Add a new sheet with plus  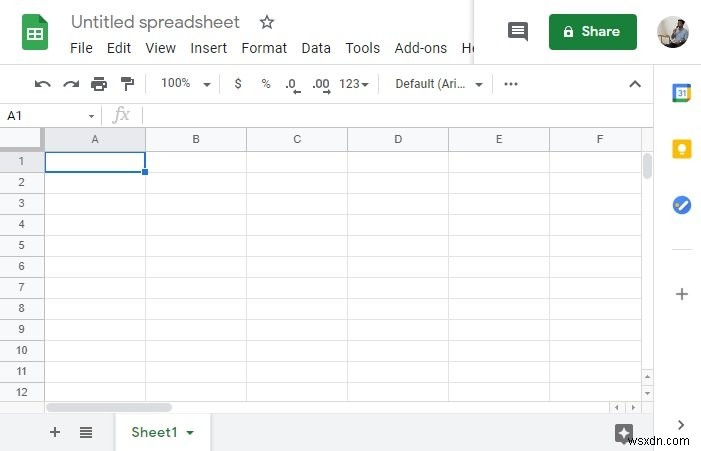(x=55, y=432)
